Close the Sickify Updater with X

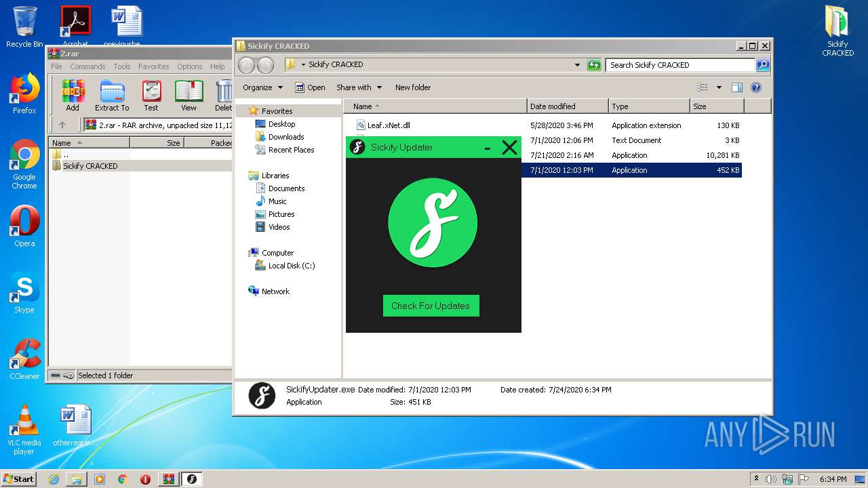[509, 147]
